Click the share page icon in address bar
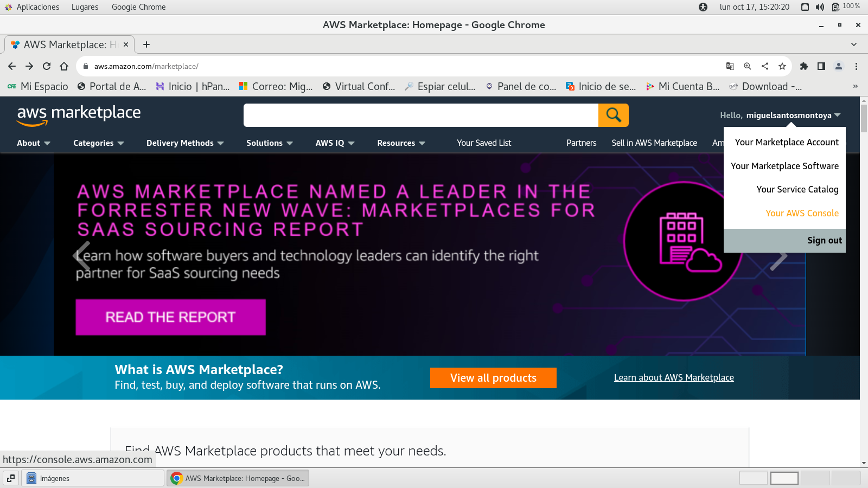Screen dimensions: 868x488 click(765, 66)
